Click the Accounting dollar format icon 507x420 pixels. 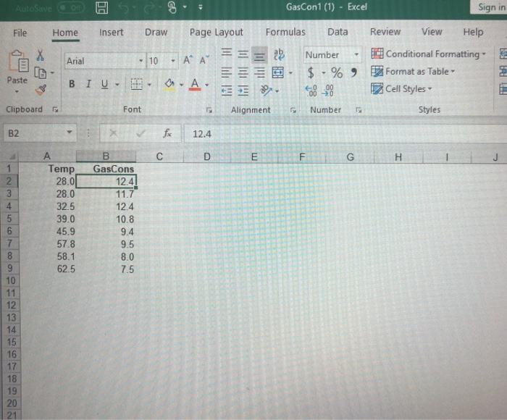click(311, 72)
